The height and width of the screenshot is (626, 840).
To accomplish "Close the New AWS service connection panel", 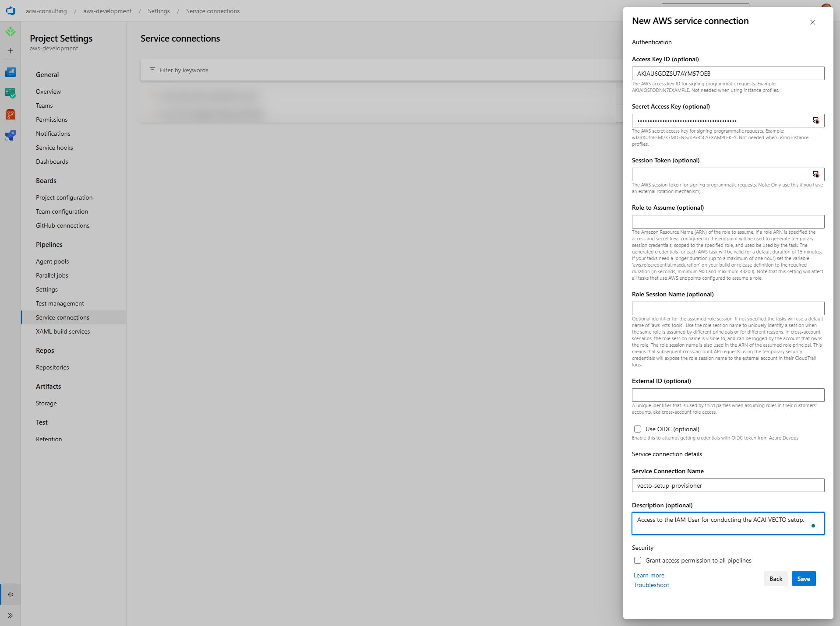I will click(813, 22).
